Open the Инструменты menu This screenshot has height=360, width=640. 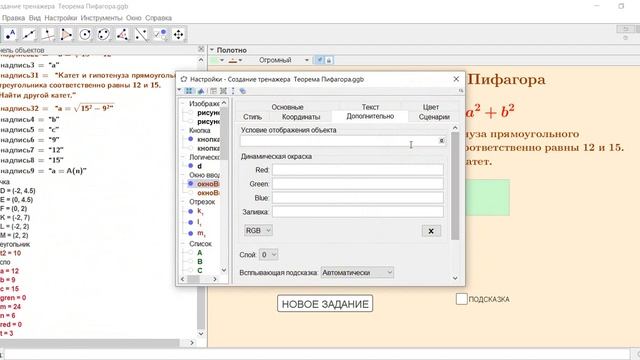point(101,18)
